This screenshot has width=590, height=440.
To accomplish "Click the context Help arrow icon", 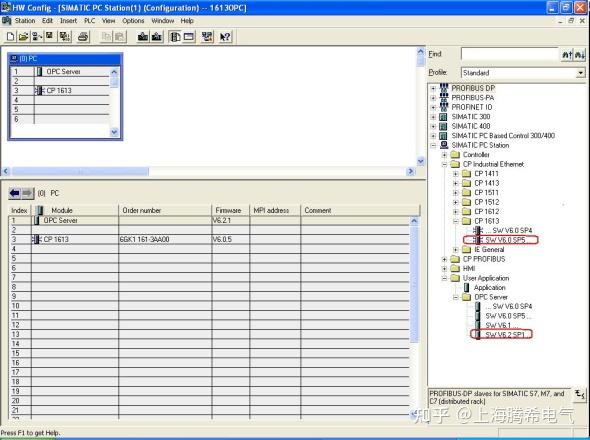I will coord(225,37).
